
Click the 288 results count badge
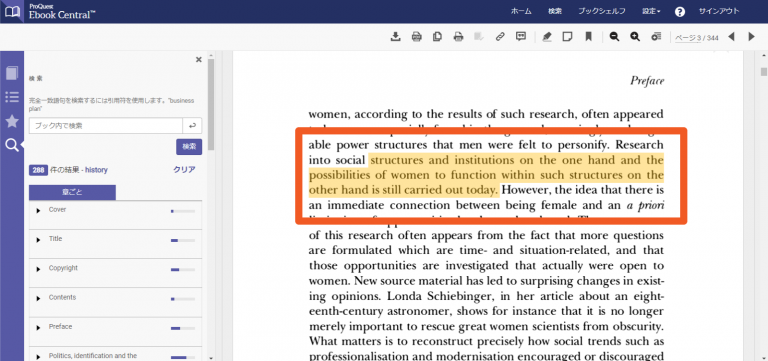(38, 170)
